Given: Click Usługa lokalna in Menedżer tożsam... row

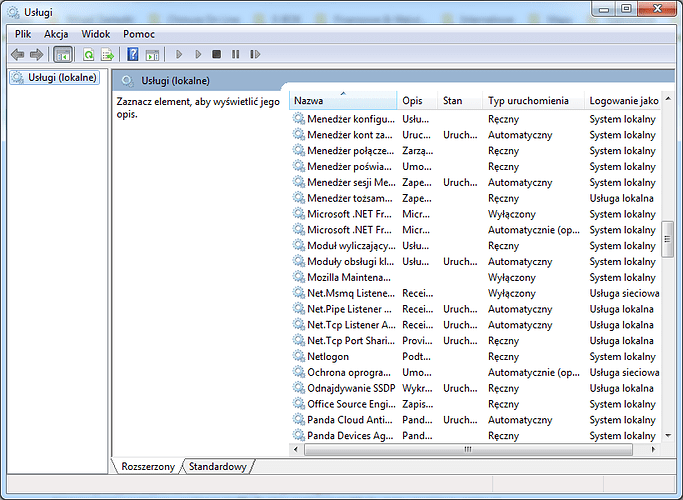Looking at the screenshot, I should tap(621, 198).
